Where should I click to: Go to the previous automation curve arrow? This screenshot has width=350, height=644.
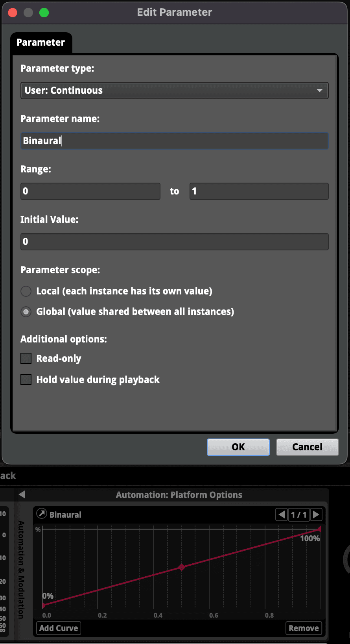[x=281, y=514]
